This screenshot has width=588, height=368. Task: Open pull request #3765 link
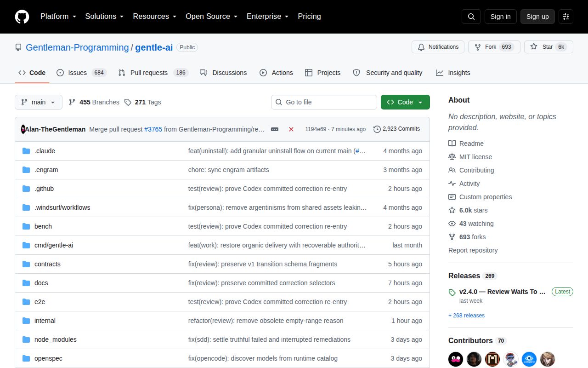click(x=153, y=129)
